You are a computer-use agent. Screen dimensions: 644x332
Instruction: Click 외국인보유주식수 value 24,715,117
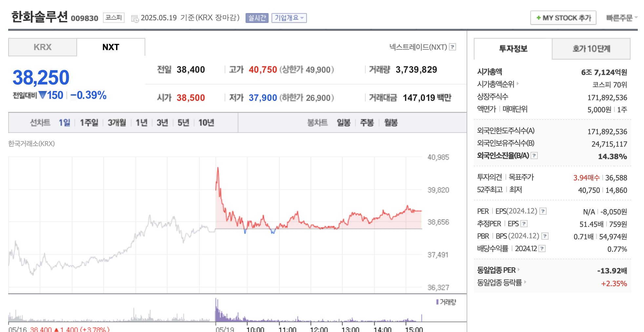pos(609,144)
